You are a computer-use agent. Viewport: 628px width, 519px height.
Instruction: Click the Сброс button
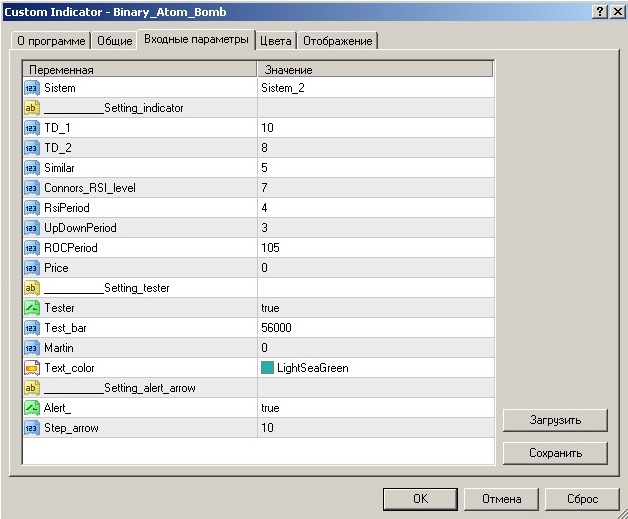(582, 499)
